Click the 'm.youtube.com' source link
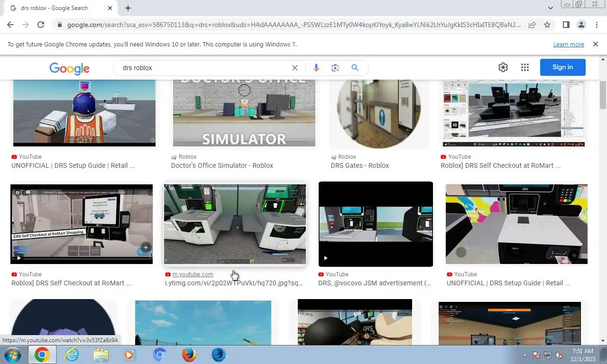The width and height of the screenshot is (607, 364). coord(193,274)
